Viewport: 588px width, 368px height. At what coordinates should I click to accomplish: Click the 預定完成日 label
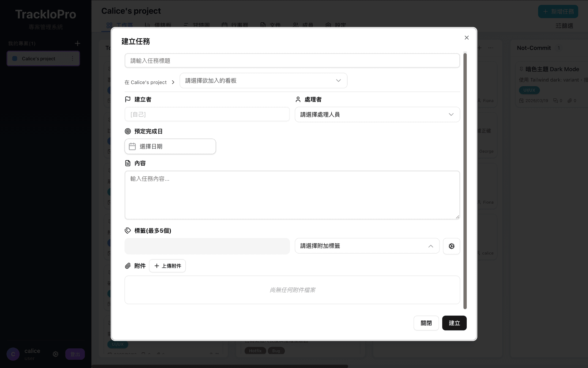[148, 131]
